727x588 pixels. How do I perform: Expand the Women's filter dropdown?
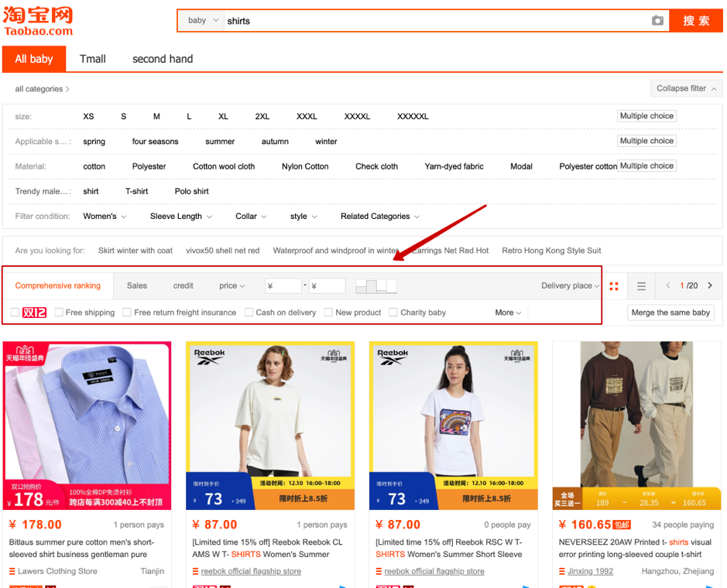[105, 217]
